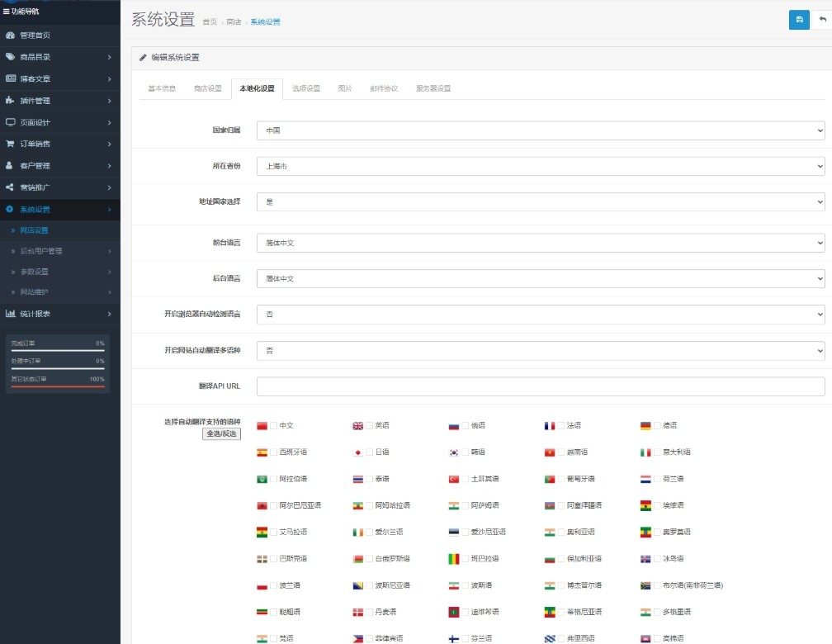Click the dashboard icon beside 管理首页
832x644 pixels.
[x=10, y=35]
